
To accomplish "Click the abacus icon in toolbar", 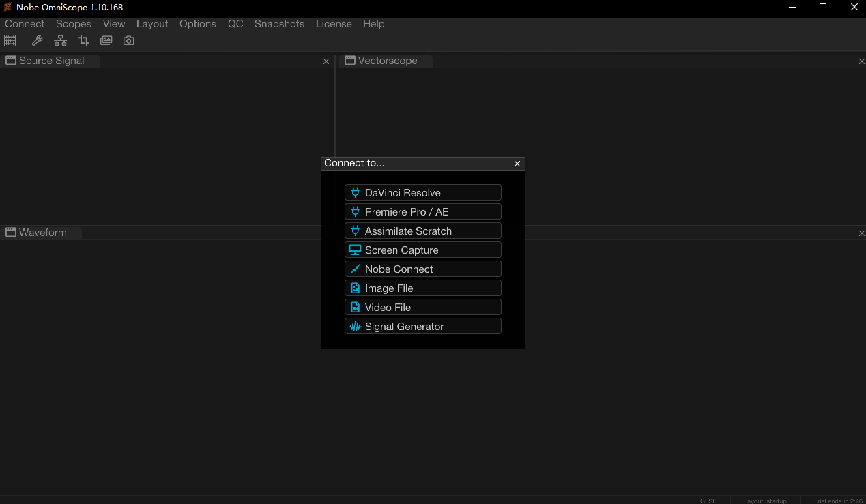I will click(10, 41).
